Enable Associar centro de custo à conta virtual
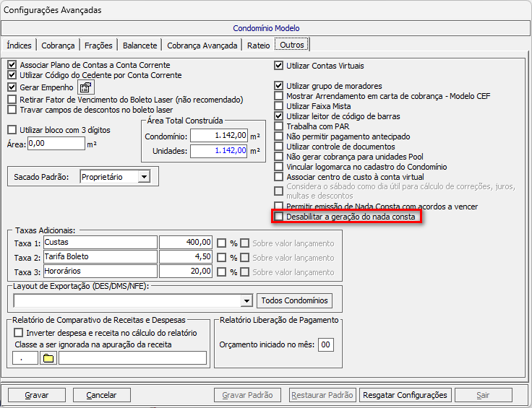The image size is (532, 408). coord(278,177)
